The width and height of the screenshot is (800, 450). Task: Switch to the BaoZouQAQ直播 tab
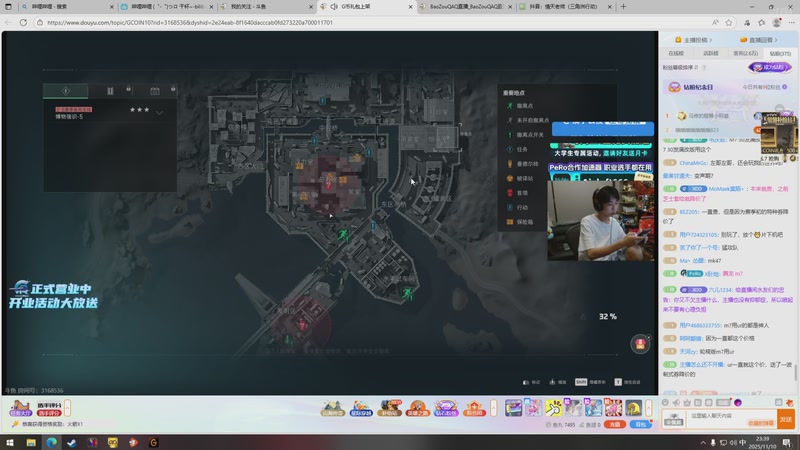[x=465, y=7]
